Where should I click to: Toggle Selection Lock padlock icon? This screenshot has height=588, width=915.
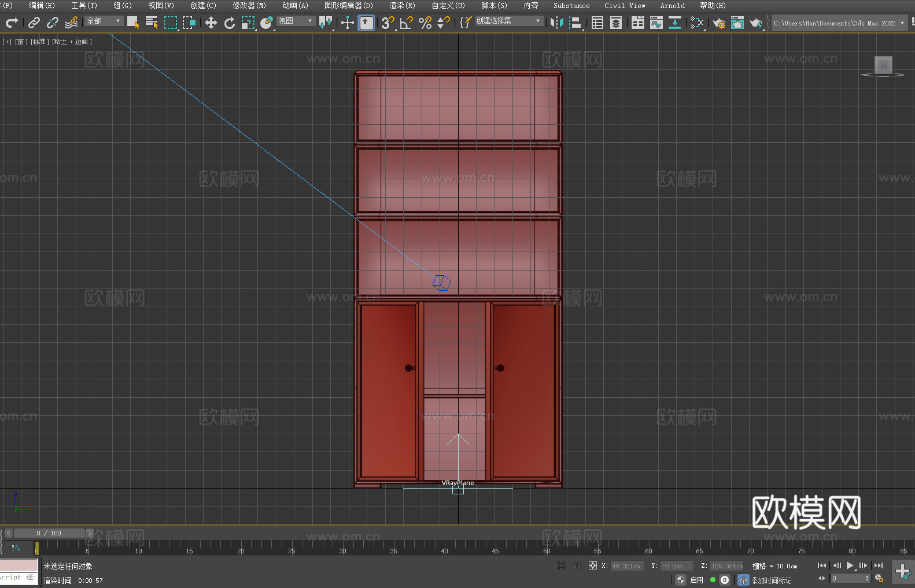577,565
